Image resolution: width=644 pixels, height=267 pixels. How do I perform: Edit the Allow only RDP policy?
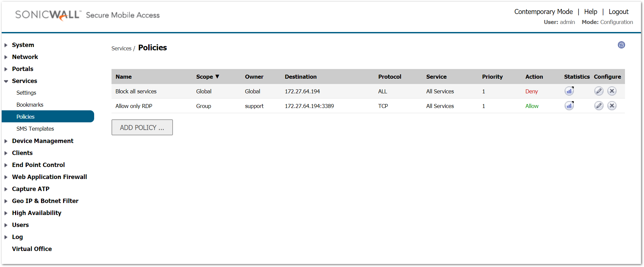pos(599,106)
